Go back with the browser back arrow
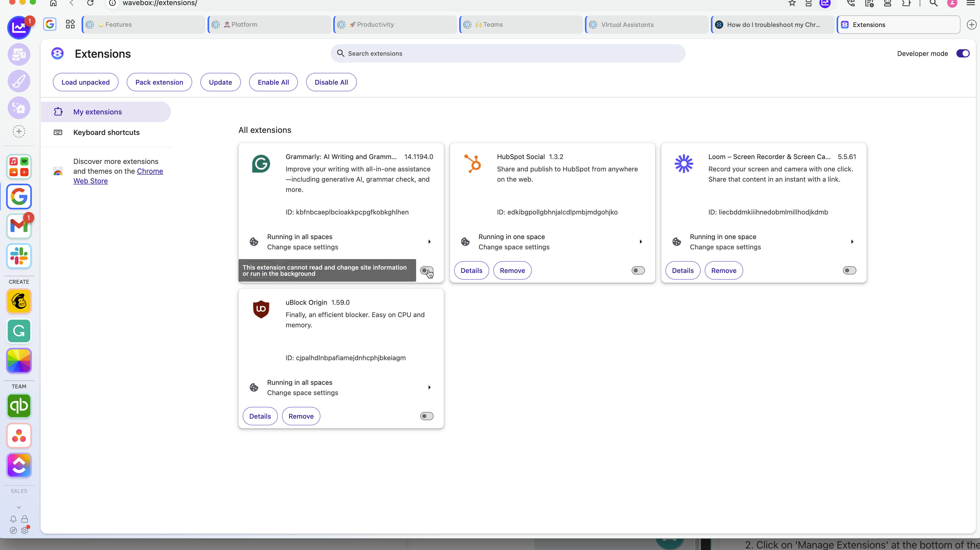Image resolution: width=980 pixels, height=550 pixels. [x=72, y=3]
